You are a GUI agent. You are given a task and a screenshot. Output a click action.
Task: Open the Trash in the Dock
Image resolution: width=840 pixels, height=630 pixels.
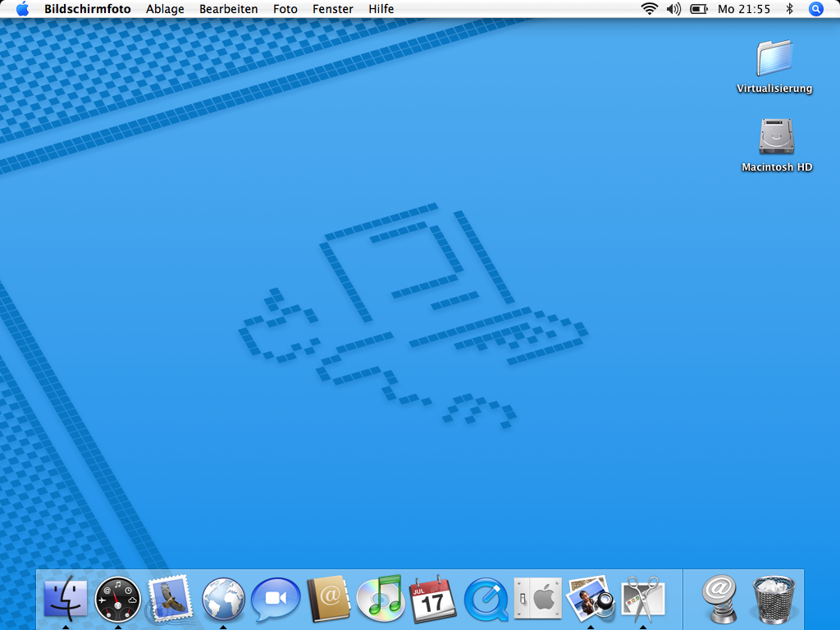[774, 599]
